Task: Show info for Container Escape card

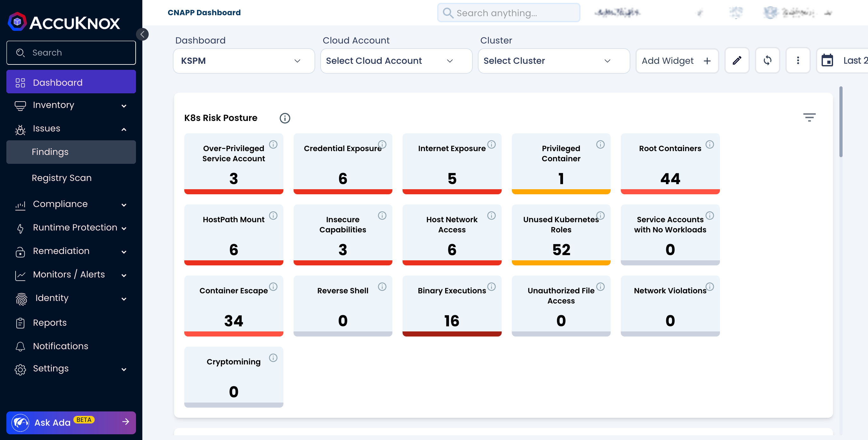Action: (x=273, y=286)
